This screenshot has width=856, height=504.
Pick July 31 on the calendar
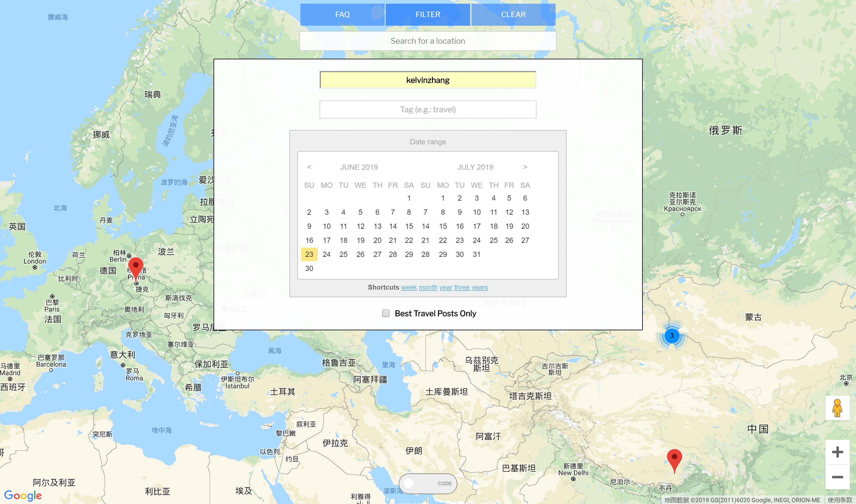point(476,254)
